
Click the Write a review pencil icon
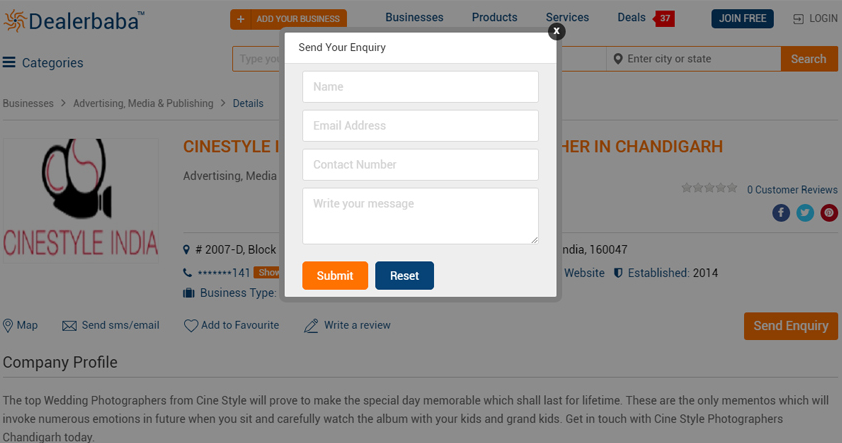point(311,325)
